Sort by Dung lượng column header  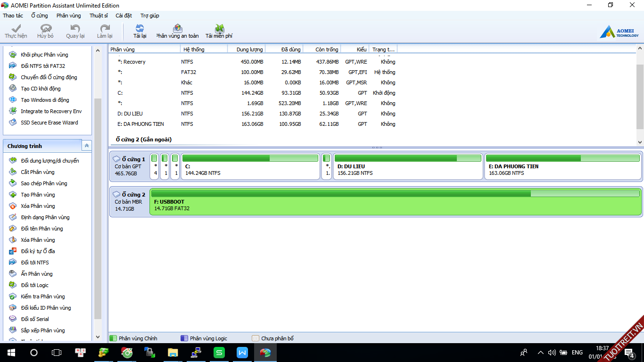click(246, 49)
